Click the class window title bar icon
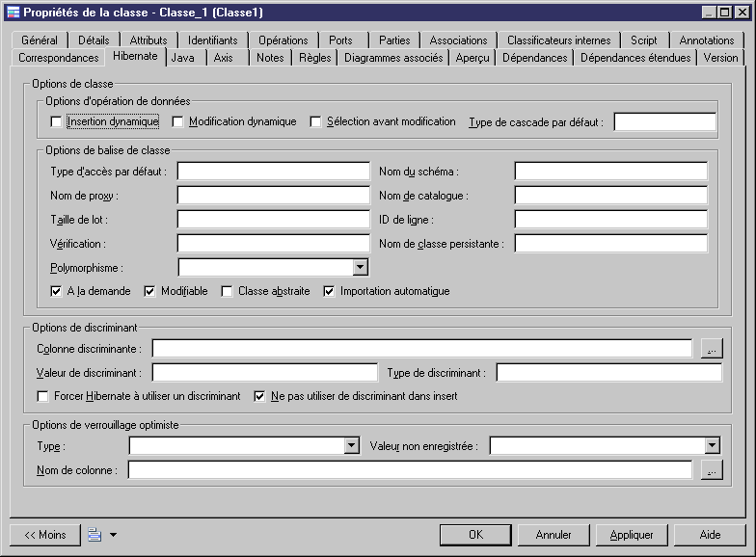 point(13,12)
